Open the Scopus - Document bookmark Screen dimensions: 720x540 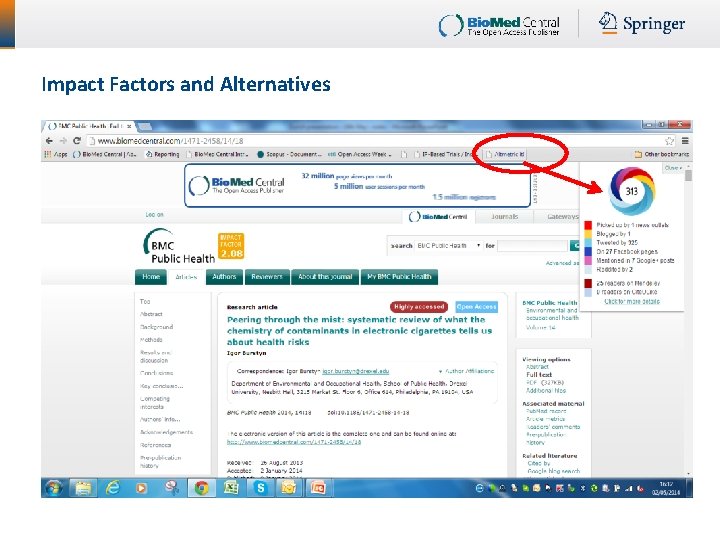click(x=289, y=154)
